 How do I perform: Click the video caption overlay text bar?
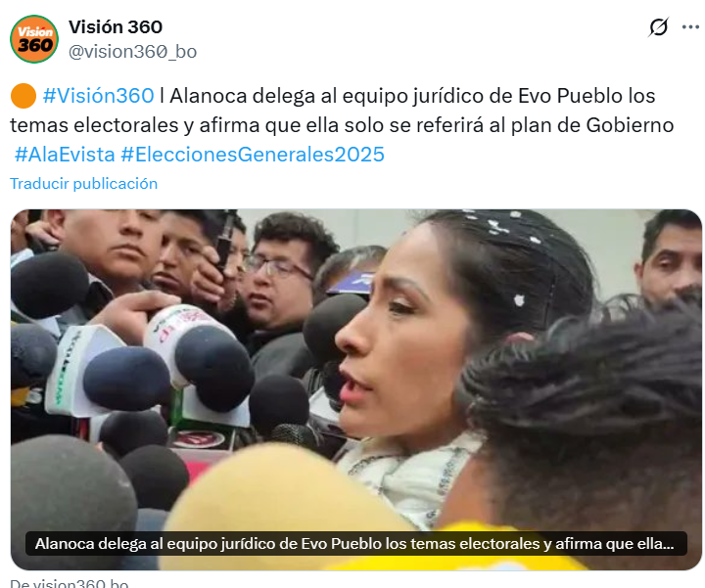coord(356,544)
